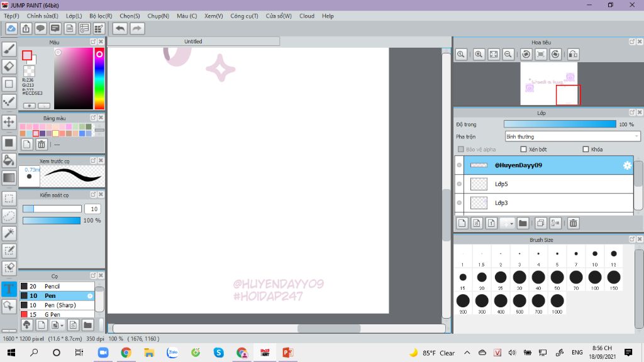Select brush size preset 100

pos(595,279)
